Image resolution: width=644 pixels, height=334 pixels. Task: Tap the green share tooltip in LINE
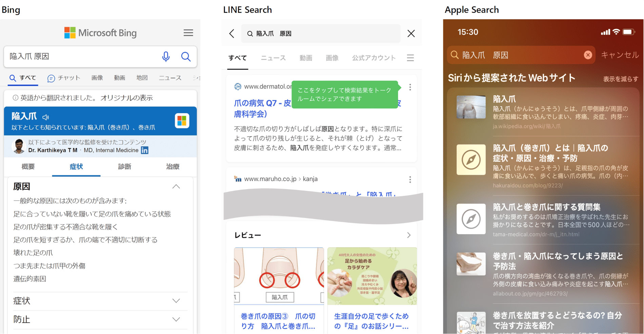click(345, 94)
